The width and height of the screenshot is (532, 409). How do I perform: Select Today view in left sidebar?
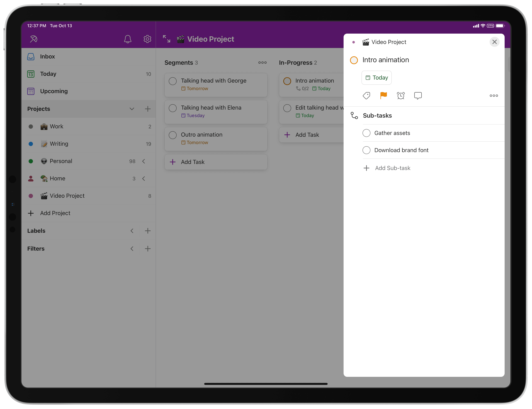point(48,73)
